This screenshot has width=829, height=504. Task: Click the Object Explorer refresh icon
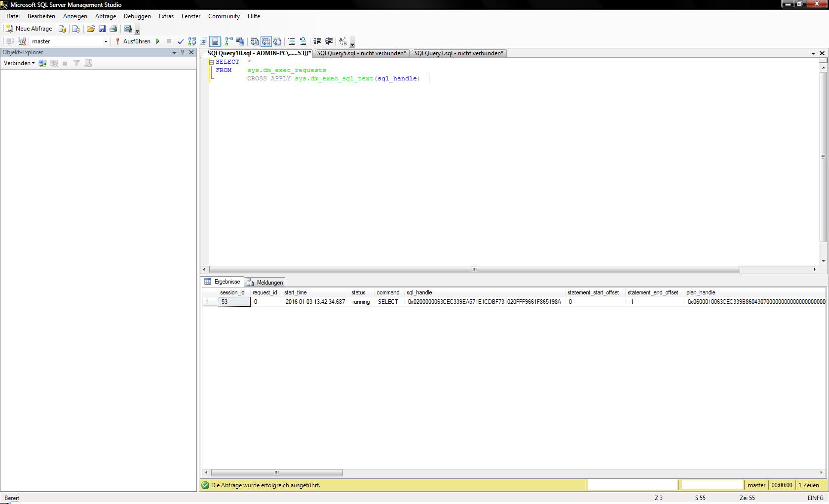(88, 63)
